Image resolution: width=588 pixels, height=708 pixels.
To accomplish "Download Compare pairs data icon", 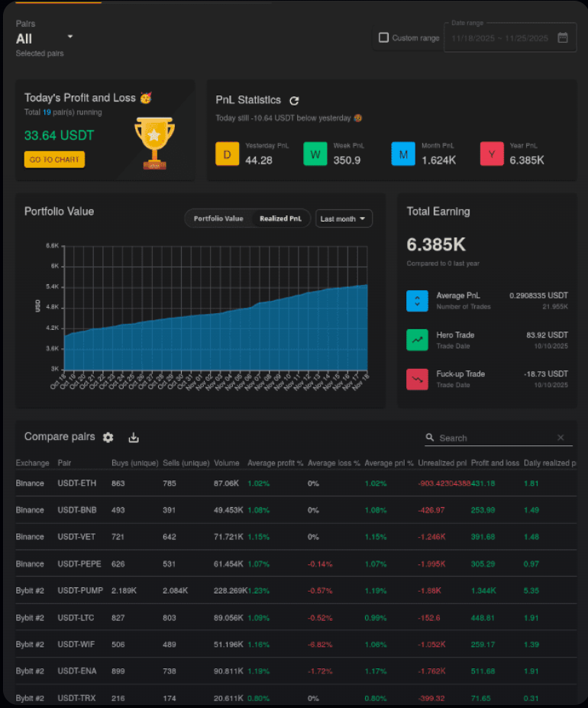I will (x=134, y=437).
